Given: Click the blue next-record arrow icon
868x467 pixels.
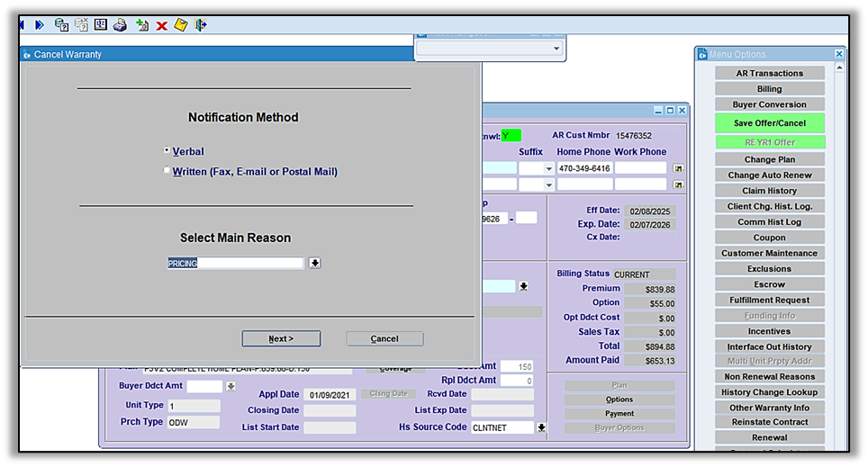Looking at the screenshot, I should pos(40,25).
